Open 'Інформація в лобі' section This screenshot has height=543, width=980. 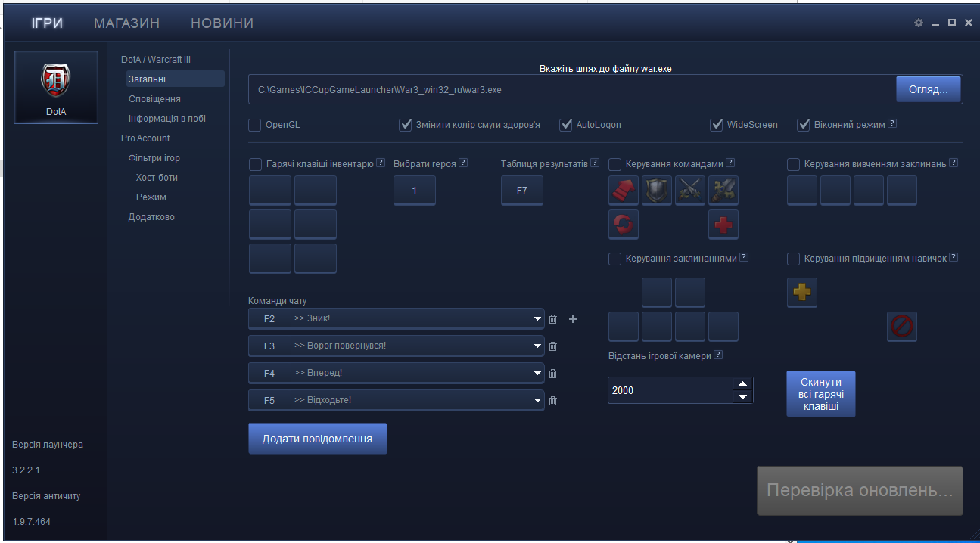167,119
